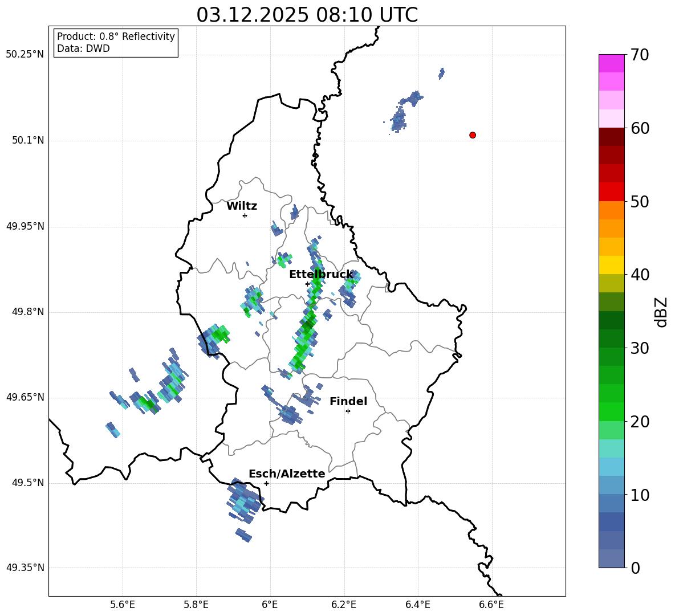Viewport: 675px width, 616px height.
Task: Click the orange colorbar segment below 50
Action: 611,210
